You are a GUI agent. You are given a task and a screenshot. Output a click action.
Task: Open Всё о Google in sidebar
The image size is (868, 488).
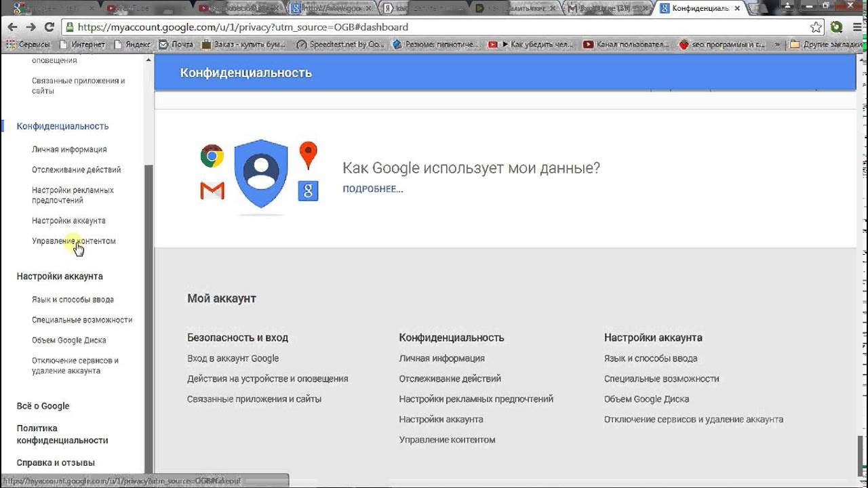click(x=43, y=406)
